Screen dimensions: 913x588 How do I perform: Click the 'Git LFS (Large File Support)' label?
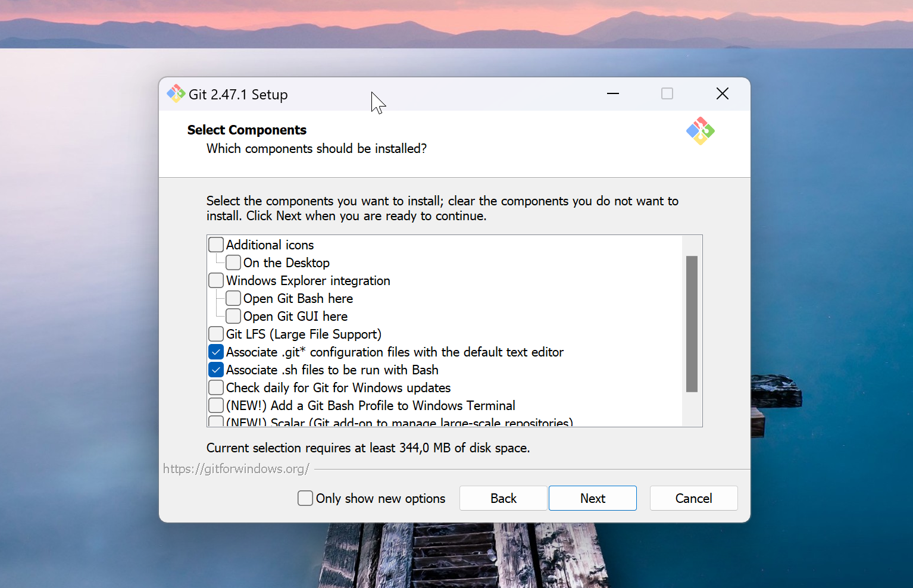pyautogui.click(x=304, y=334)
